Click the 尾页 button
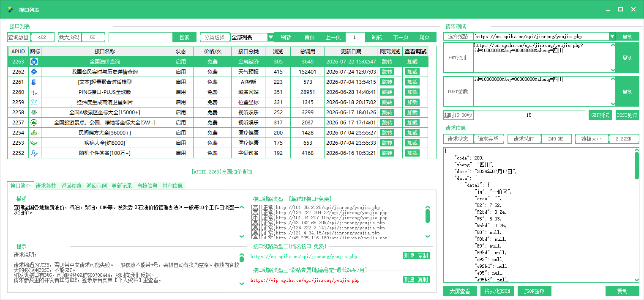 [x=425, y=37]
